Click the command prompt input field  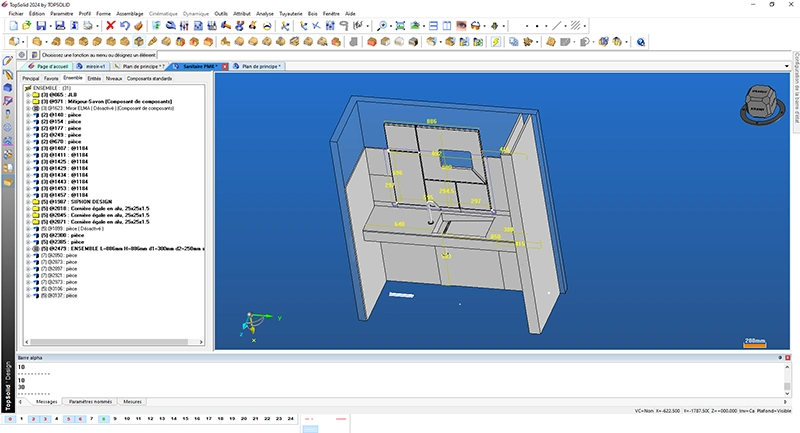click(x=300, y=55)
